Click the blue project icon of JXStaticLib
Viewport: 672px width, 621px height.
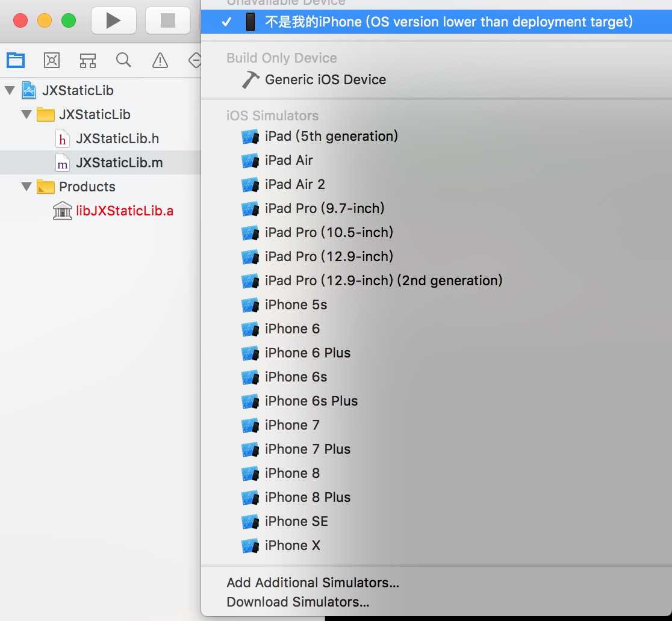[x=29, y=90]
